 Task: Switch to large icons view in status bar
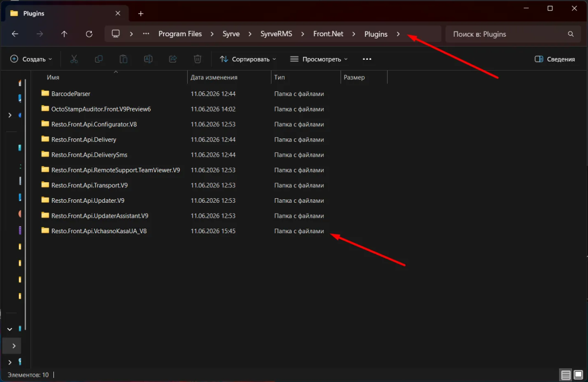click(578, 375)
